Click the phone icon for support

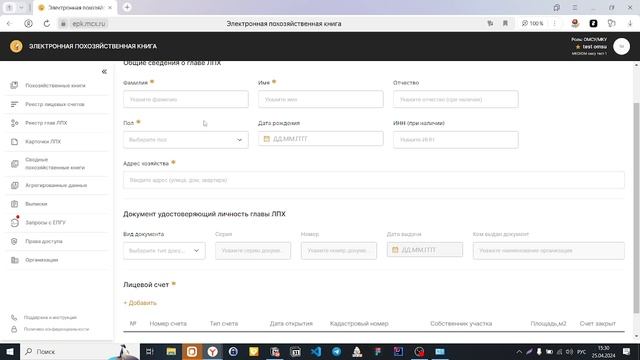(14, 317)
